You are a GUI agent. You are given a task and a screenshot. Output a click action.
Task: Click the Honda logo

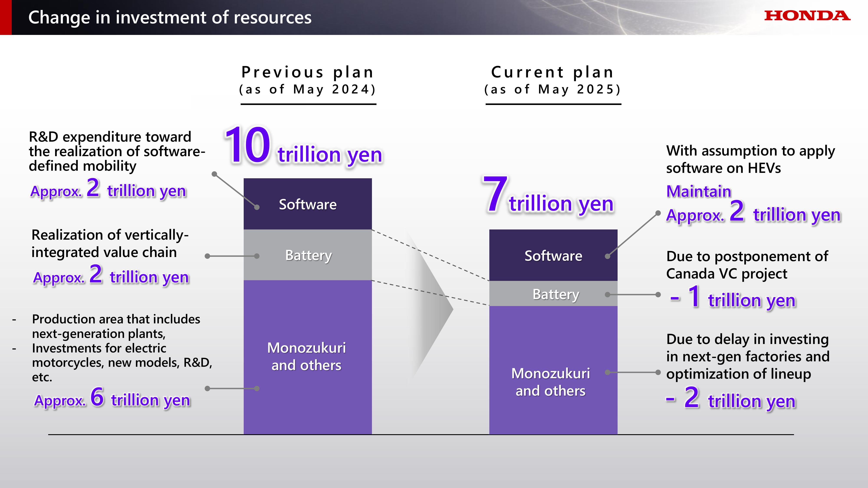tap(807, 16)
